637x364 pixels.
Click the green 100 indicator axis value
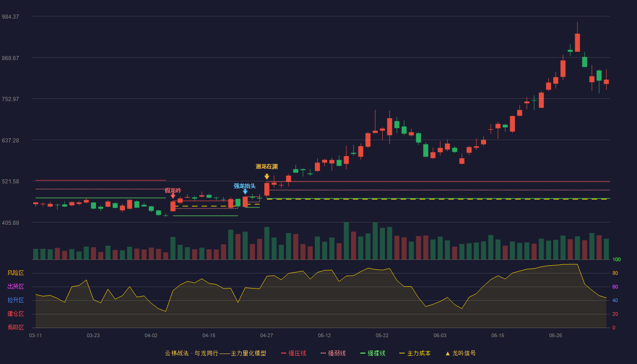click(617, 260)
